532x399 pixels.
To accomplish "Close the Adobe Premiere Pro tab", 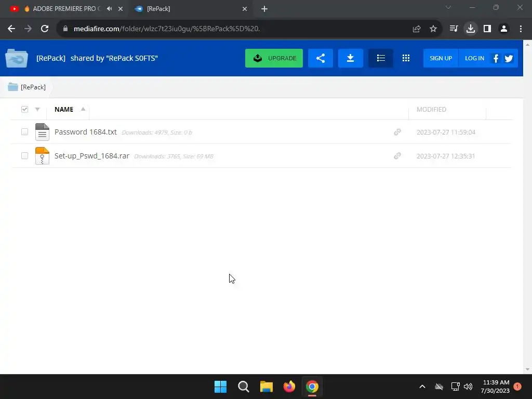I will point(121,9).
